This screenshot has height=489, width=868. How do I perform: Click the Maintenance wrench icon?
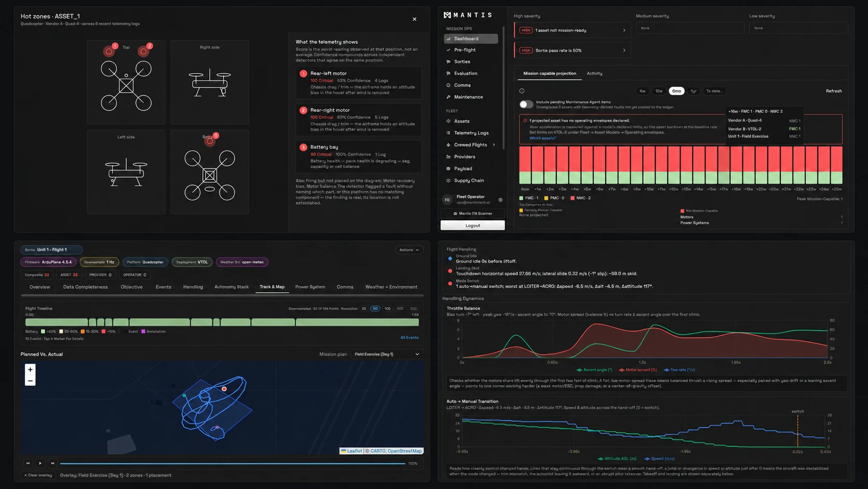(x=449, y=97)
